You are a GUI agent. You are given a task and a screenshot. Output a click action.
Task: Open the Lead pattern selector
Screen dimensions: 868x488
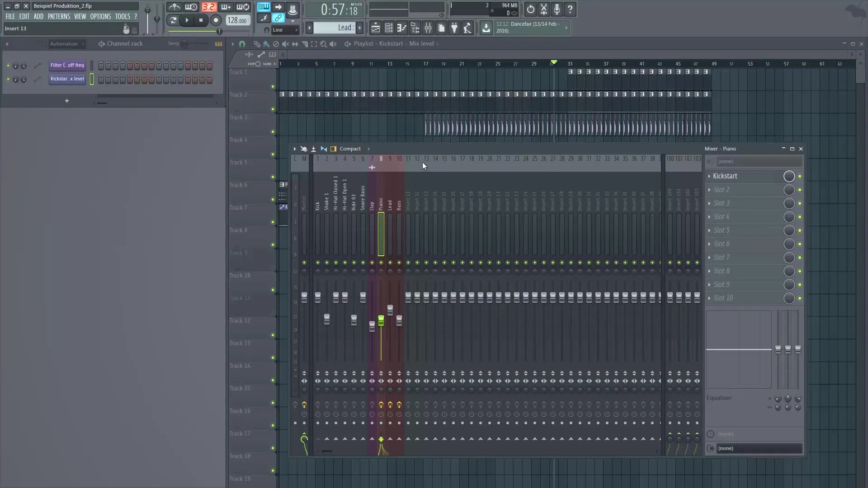tap(335, 28)
